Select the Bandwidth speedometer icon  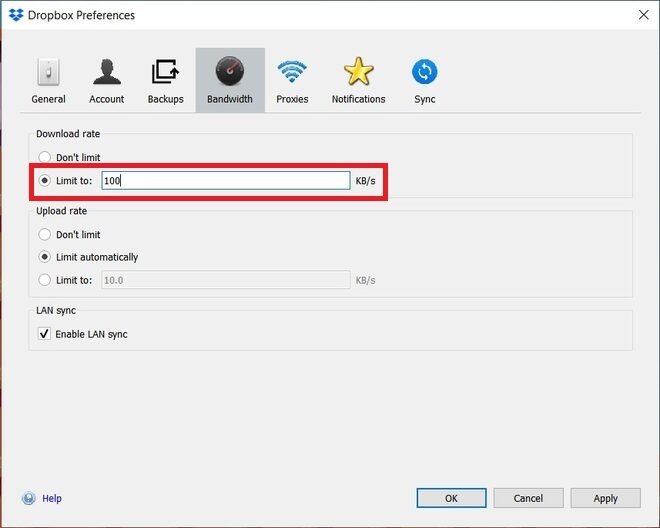click(x=230, y=71)
